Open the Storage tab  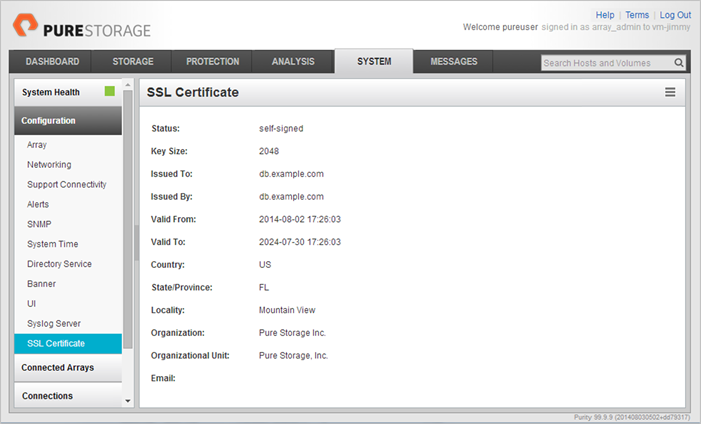pos(133,62)
